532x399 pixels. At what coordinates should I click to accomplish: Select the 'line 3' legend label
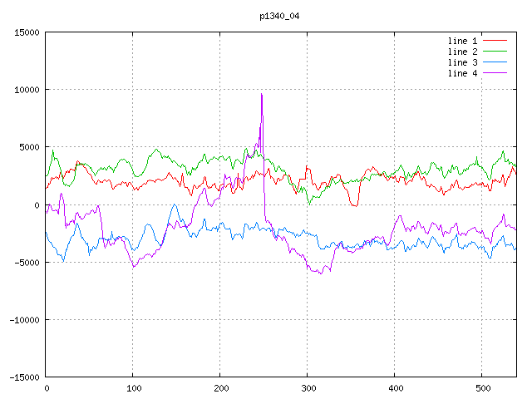pyautogui.click(x=463, y=62)
